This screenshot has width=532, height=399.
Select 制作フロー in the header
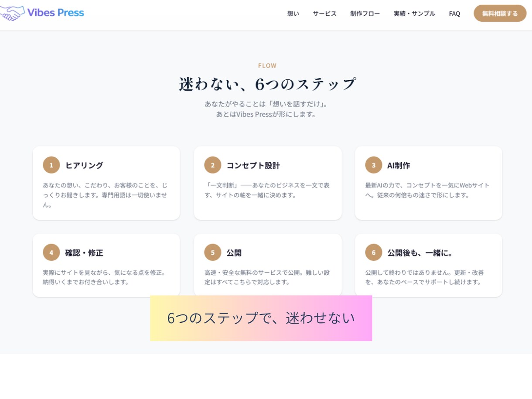point(365,14)
